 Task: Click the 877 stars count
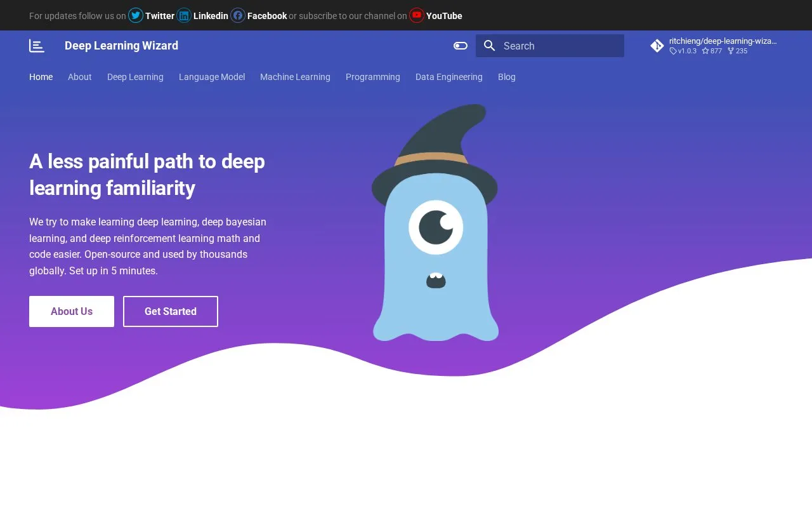[x=712, y=51]
